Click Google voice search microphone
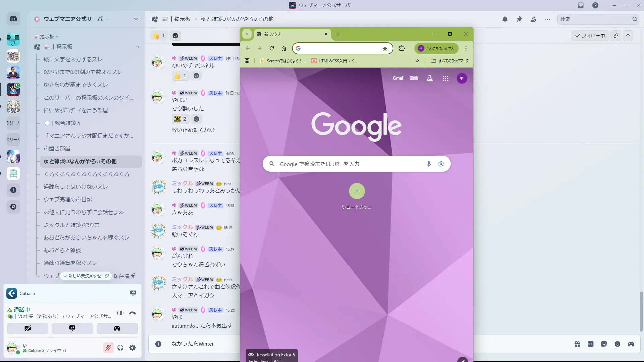Image resolution: width=644 pixels, height=362 pixels. tap(428, 164)
